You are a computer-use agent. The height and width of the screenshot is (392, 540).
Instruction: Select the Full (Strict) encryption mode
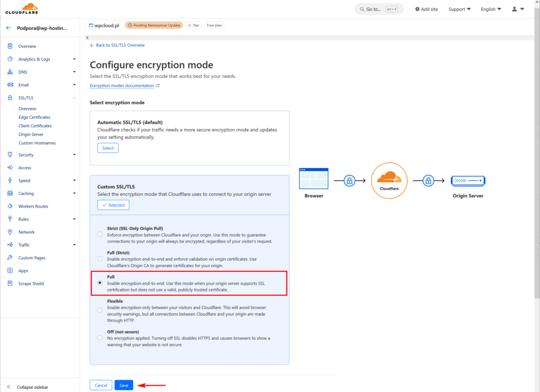(100, 259)
